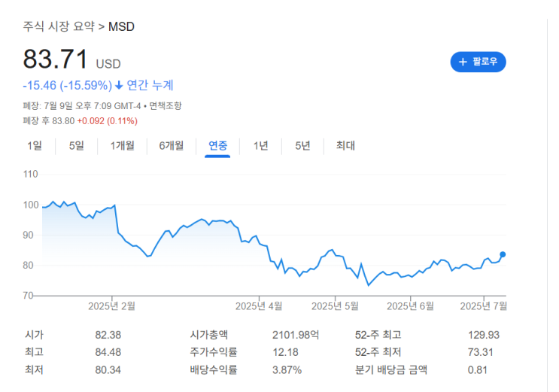Image resolution: width=559 pixels, height=392 pixels.
Task: Click the 52-주 최고 label
Action: (x=378, y=335)
